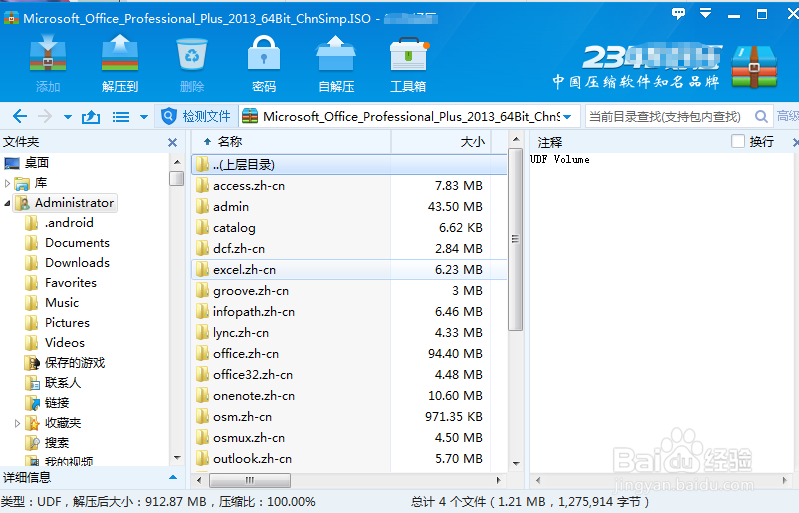Click file list scrollbar down arrow
This screenshot has height=513, width=799.
(516, 464)
